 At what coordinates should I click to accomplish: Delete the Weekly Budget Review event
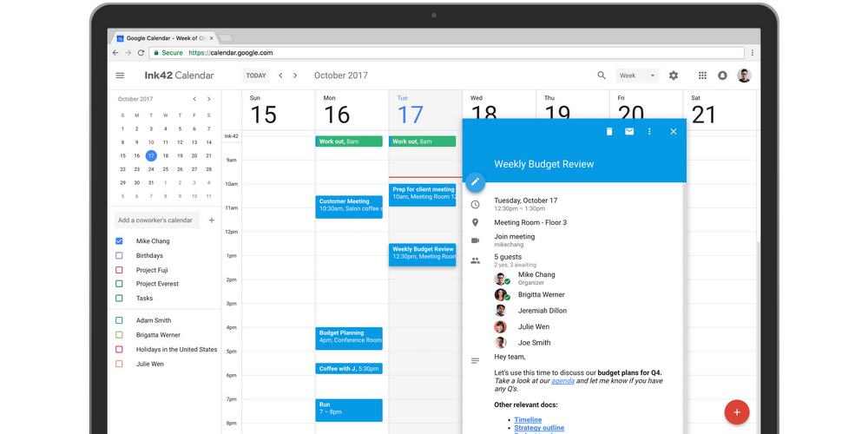click(x=609, y=131)
